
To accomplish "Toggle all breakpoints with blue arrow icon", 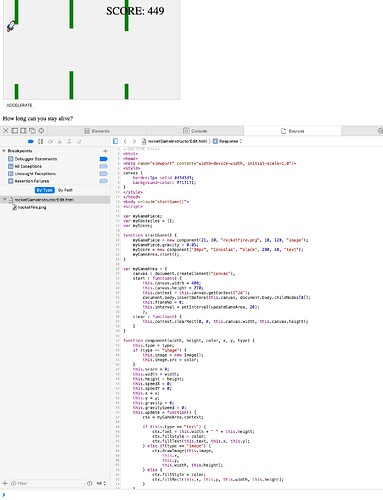I will coord(31,141).
